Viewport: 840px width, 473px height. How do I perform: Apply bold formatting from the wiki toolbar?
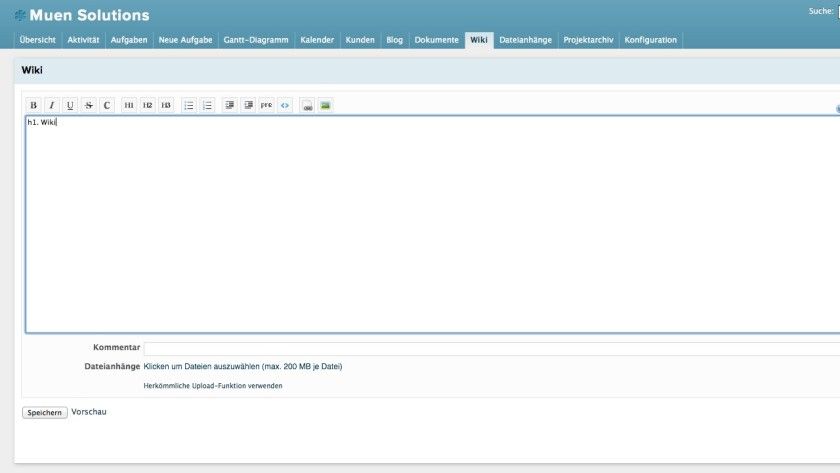pyautogui.click(x=33, y=105)
